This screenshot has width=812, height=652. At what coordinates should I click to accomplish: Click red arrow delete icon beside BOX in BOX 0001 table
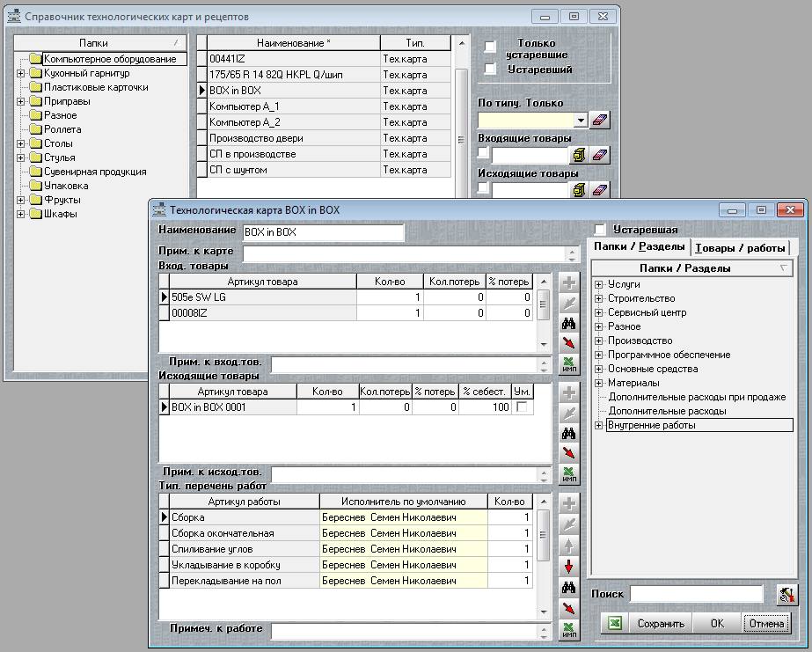tap(568, 453)
